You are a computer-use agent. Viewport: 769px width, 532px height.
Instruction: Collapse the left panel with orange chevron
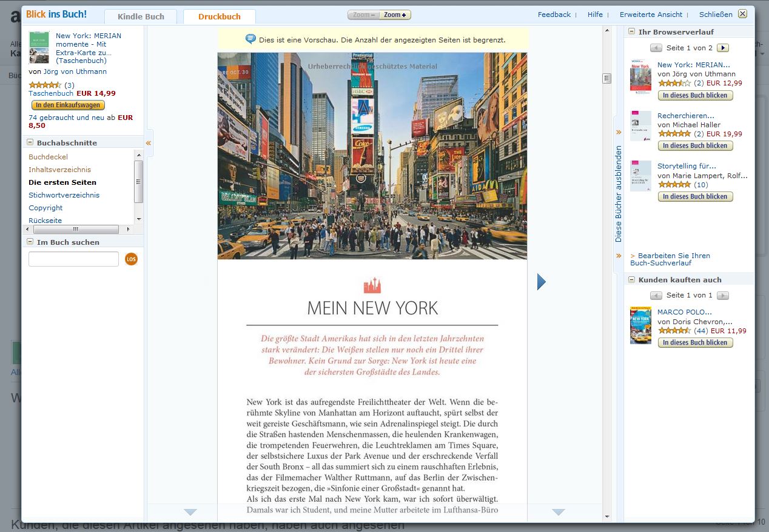coord(149,143)
